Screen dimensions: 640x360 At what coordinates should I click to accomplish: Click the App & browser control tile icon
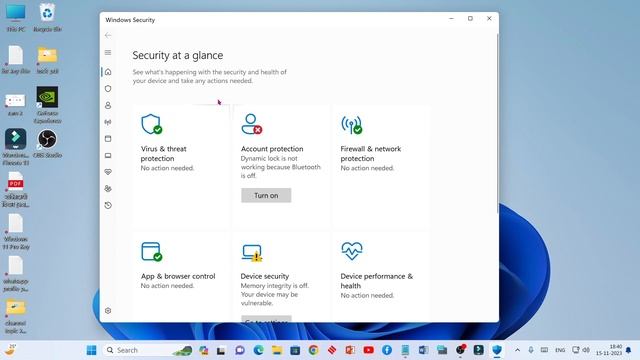[x=151, y=251]
